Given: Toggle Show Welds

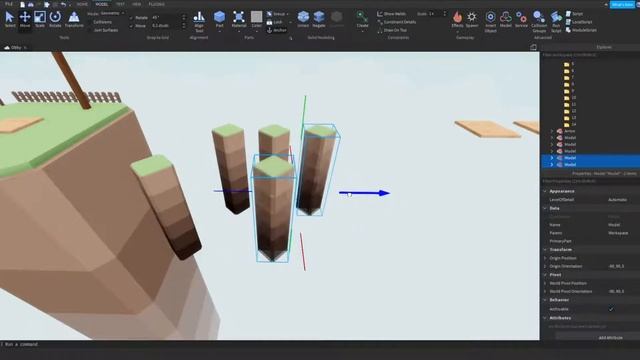Looking at the screenshot, I should point(391,14).
